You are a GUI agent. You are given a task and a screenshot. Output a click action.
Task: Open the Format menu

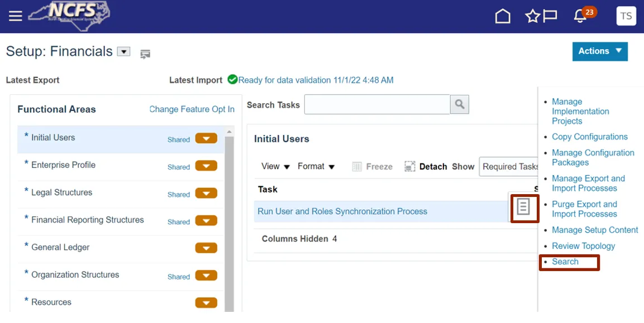[x=316, y=166]
